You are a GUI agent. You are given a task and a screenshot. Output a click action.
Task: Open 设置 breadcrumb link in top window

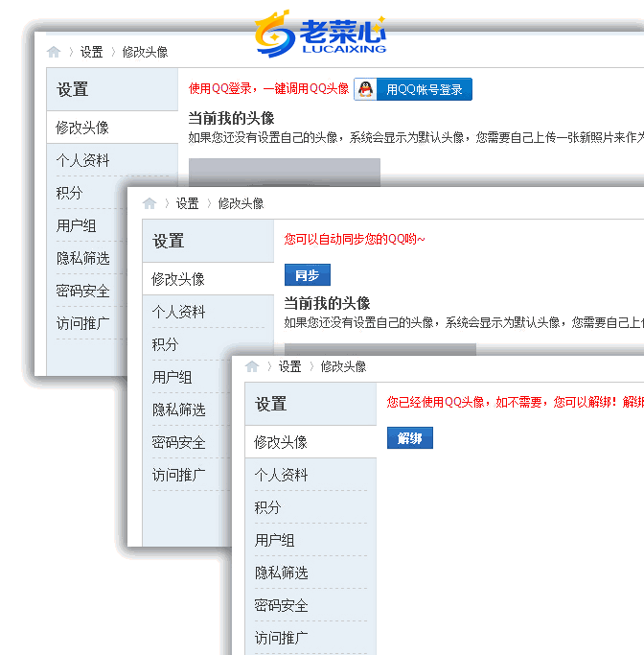coord(91,52)
